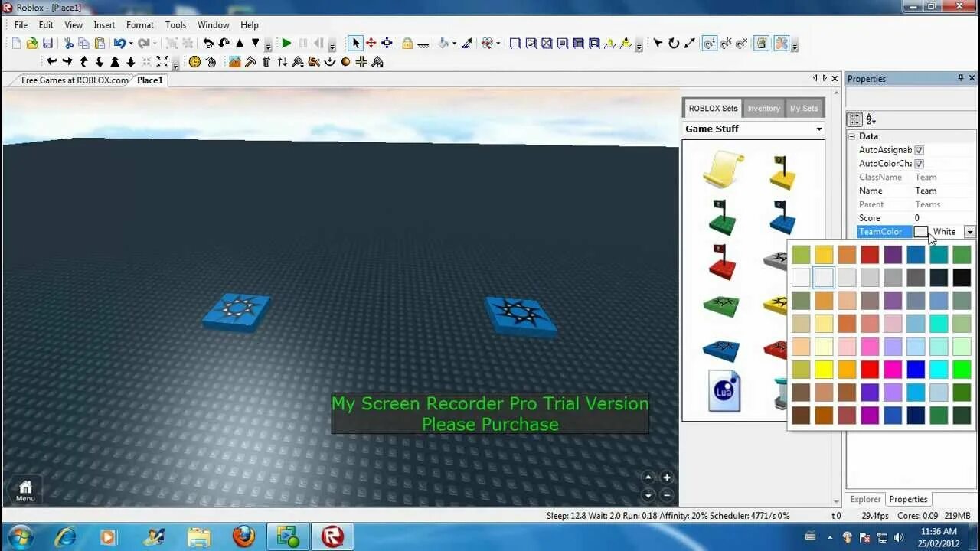980x551 pixels.
Task: Click the Open file folder icon
Action: coord(32,44)
